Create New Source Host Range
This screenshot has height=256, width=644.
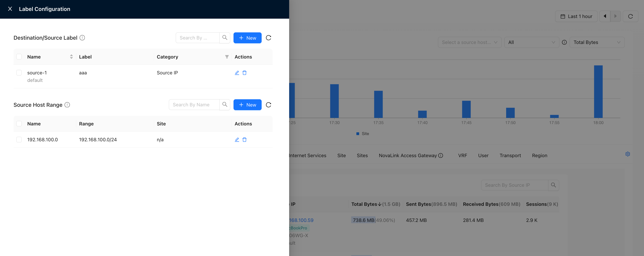click(x=247, y=105)
